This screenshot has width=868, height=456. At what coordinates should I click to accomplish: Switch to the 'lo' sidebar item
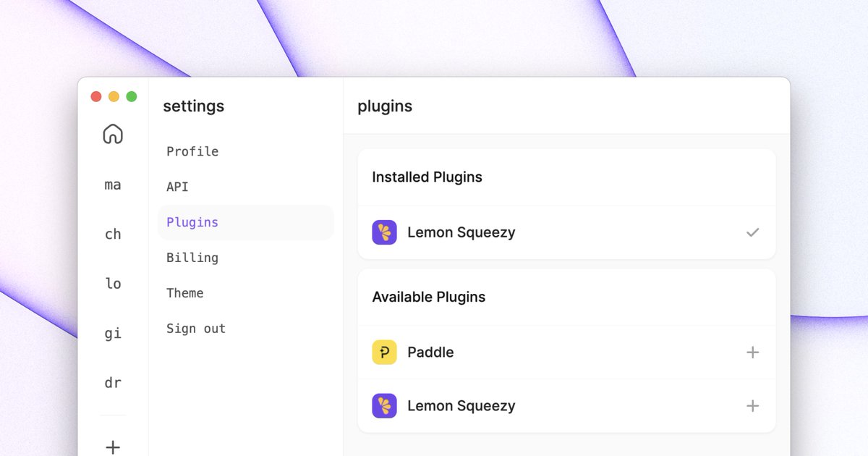113,284
